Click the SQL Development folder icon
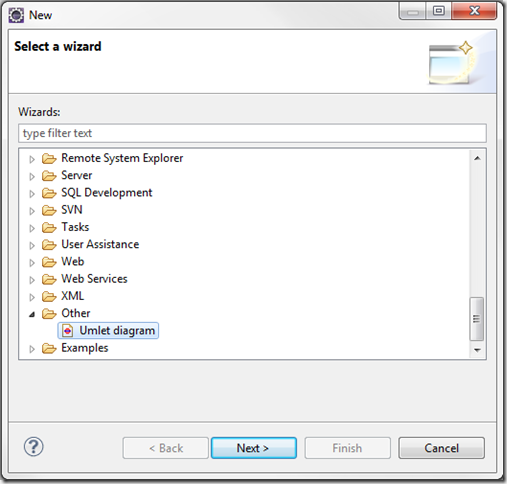This screenshot has width=507, height=484. coord(49,193)
